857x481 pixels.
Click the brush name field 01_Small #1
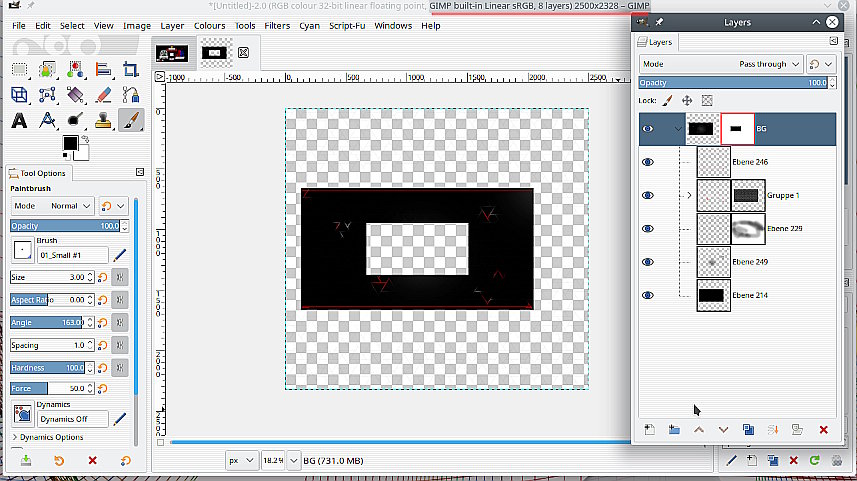tap(72, 256)
